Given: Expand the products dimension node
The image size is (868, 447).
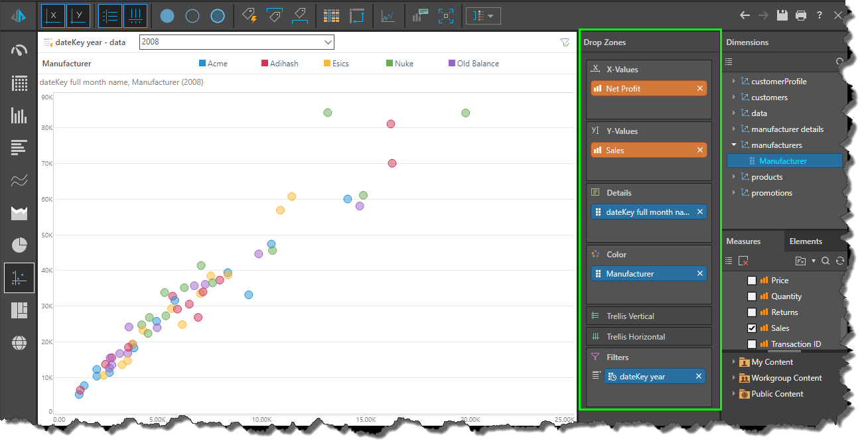Looking at the screenshot, I should pos(734,177).
